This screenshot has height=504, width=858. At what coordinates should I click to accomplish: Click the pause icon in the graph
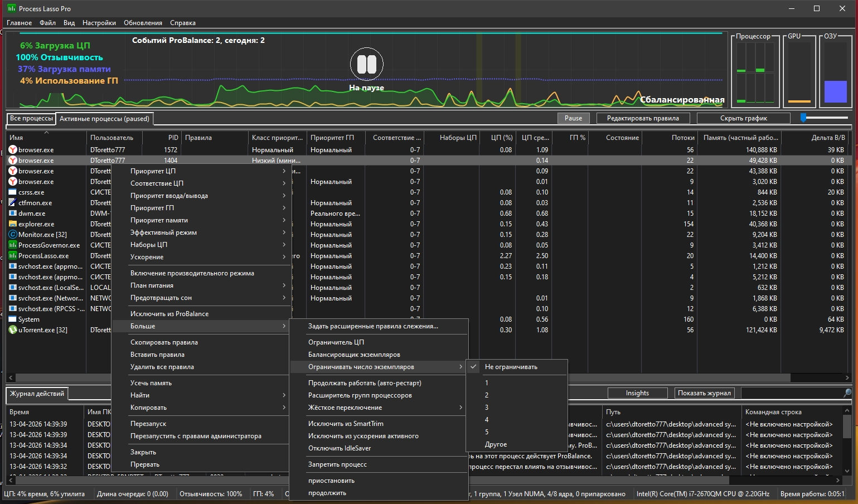point(367,64)
